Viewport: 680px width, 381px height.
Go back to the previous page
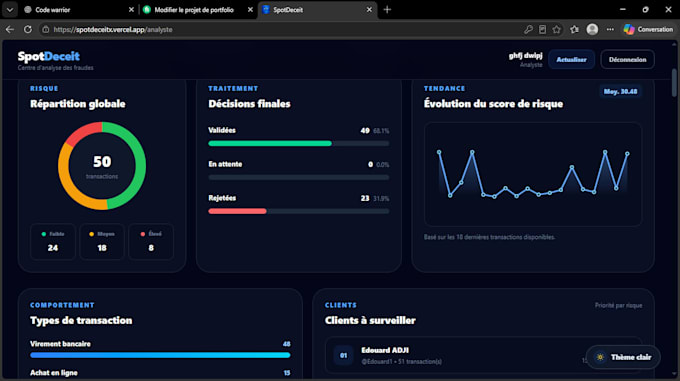[x=10, y=29]
